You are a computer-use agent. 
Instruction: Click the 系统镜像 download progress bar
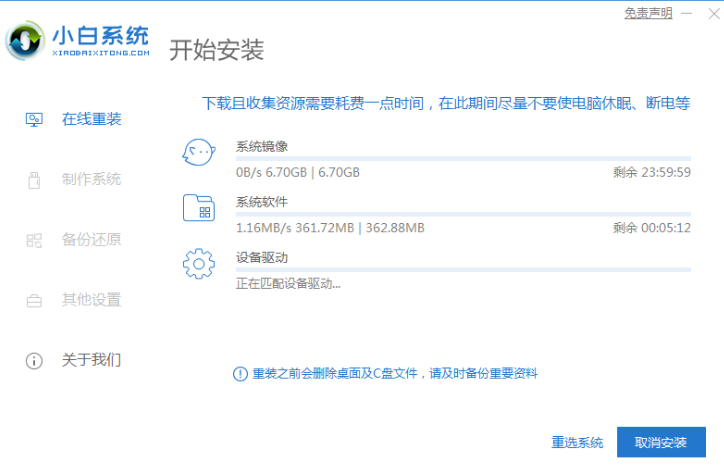[x=463, y=158]
